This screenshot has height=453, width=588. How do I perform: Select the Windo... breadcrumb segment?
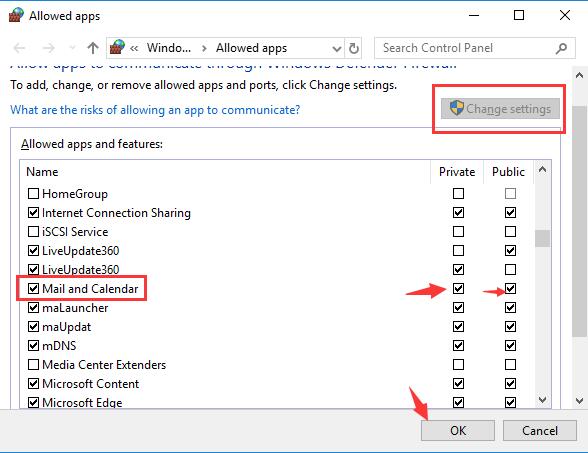point(169,48)
